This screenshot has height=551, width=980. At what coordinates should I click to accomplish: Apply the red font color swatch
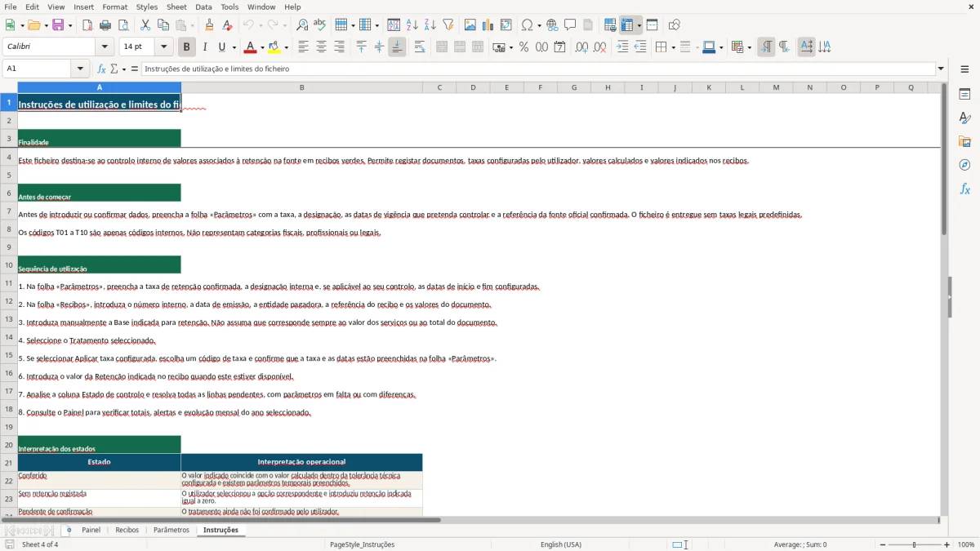(x=251, y=47)
